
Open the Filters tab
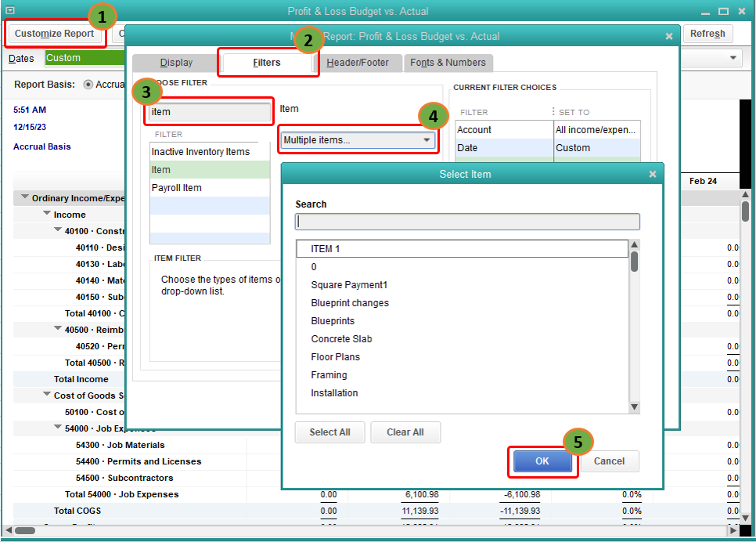(267, 63)
